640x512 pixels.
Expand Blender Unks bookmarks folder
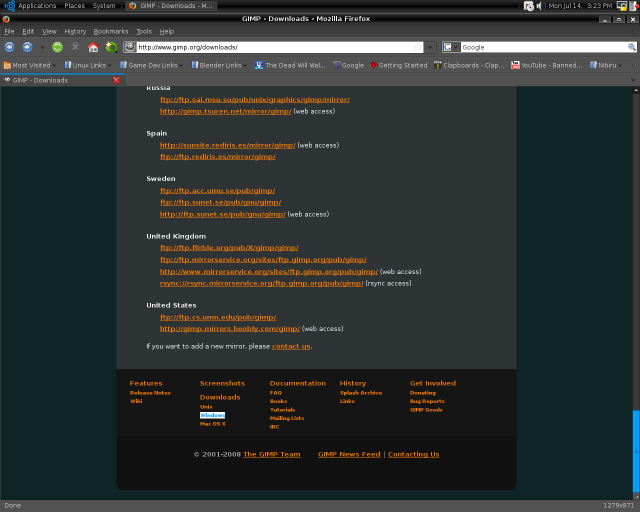click(x=219, y=65)
